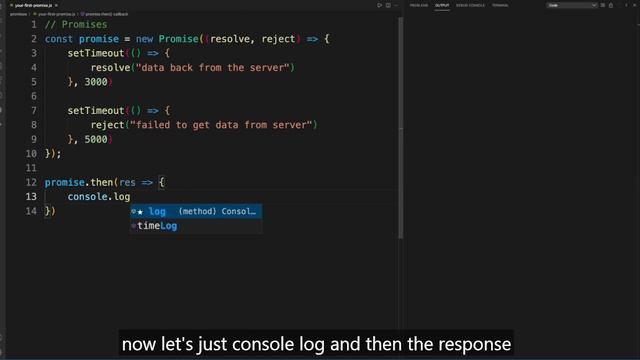640x360 pixels.
Task: Switch to the TERMINAL panel tab
Action: coord(500,5)
